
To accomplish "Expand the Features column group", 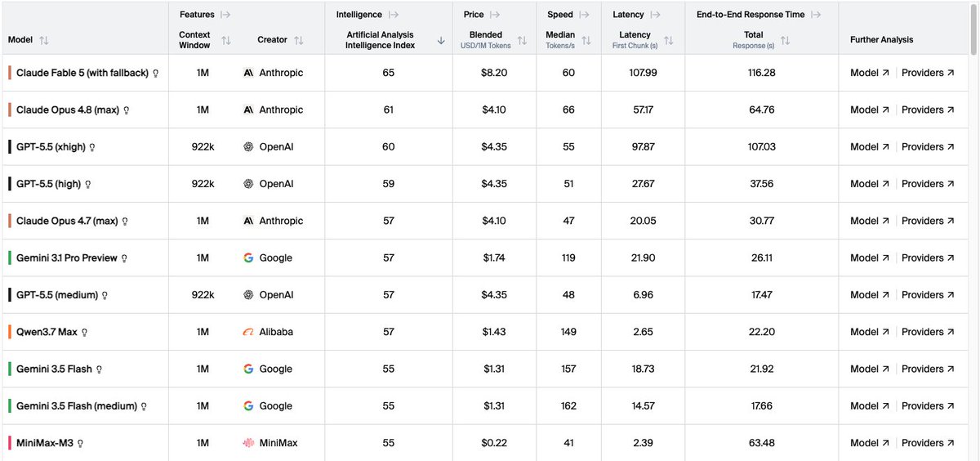I will (x=226, y=15).
